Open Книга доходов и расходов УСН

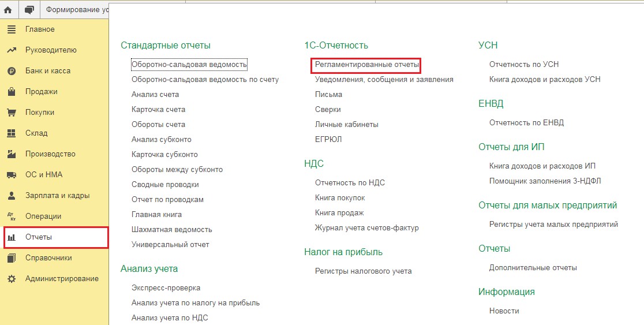pyautogui.click(x=545, y=79)
